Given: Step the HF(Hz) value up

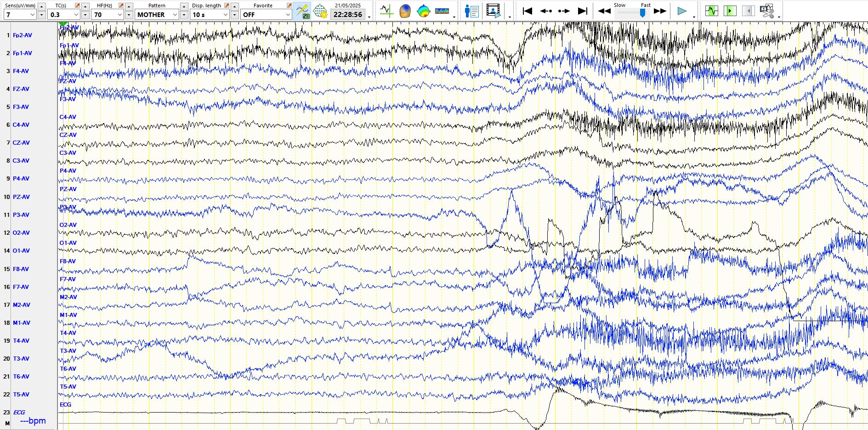Looking at the screenshot, I should [129, 6].
